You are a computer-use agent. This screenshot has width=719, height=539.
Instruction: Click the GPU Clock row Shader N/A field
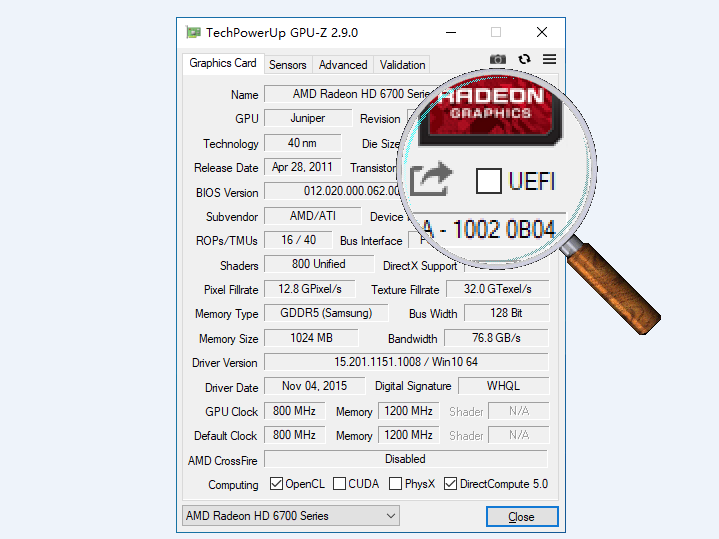coord(519,411)
